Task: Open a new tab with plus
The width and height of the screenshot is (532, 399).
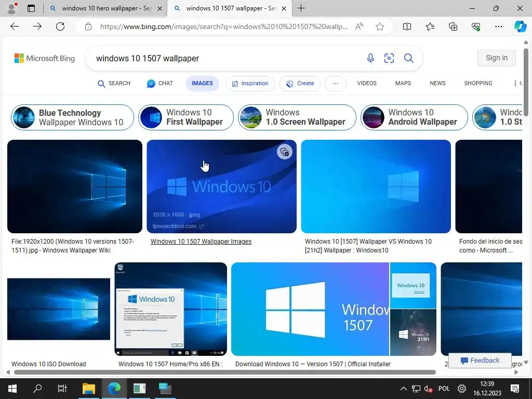Action: (x=301, y=8)
